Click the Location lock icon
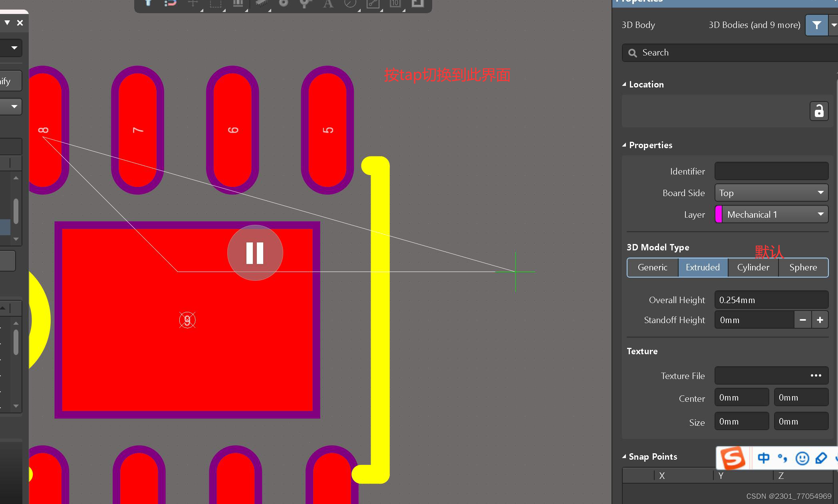838x504 pixels. 819,111
